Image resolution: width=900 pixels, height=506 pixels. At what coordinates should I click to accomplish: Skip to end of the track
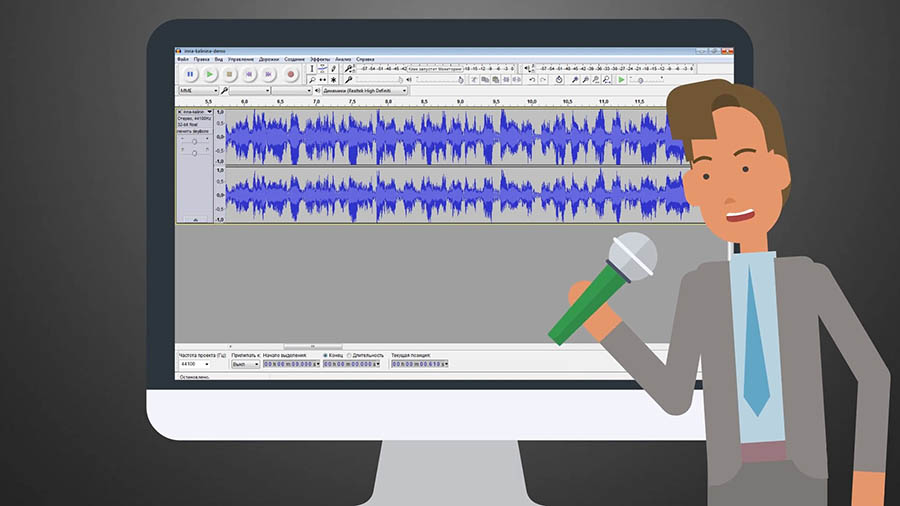pyautogui.click(x=270, y=74)
